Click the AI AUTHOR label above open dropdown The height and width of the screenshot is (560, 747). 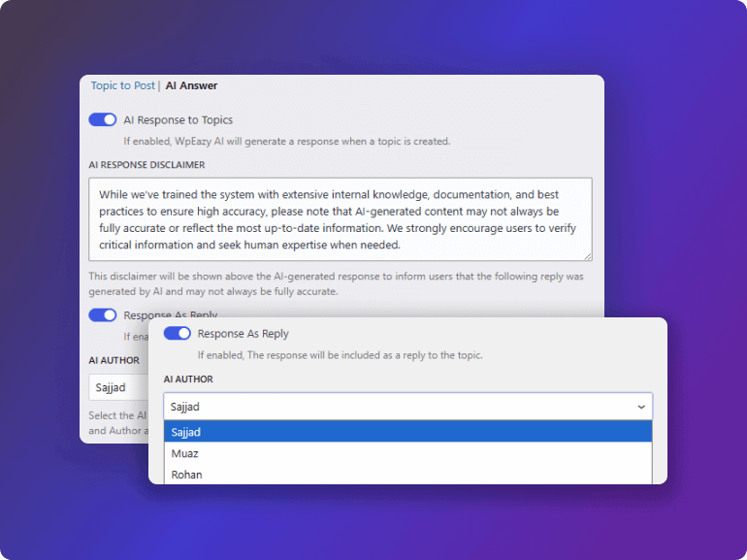[188, 379]
